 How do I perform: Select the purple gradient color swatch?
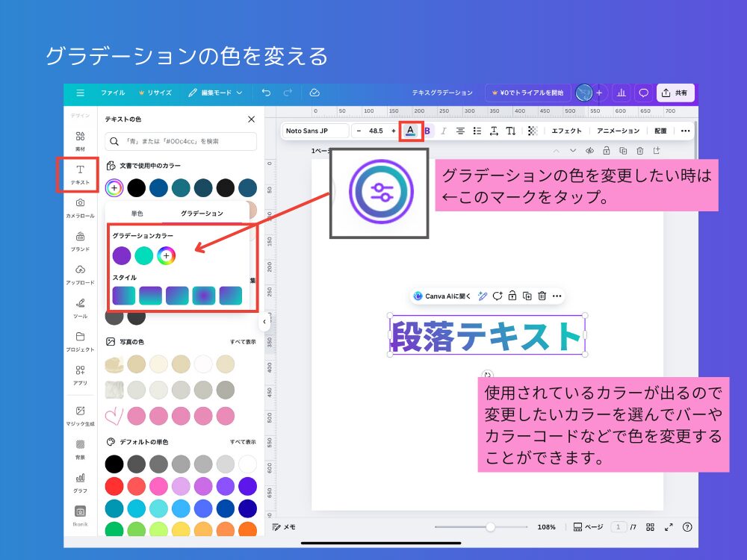[123, 255]
